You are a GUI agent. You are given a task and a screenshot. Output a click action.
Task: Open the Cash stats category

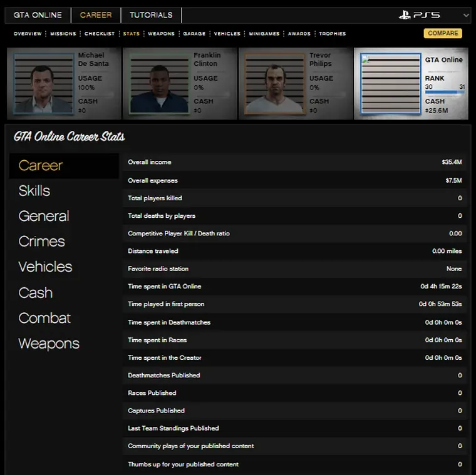[35, 292]
